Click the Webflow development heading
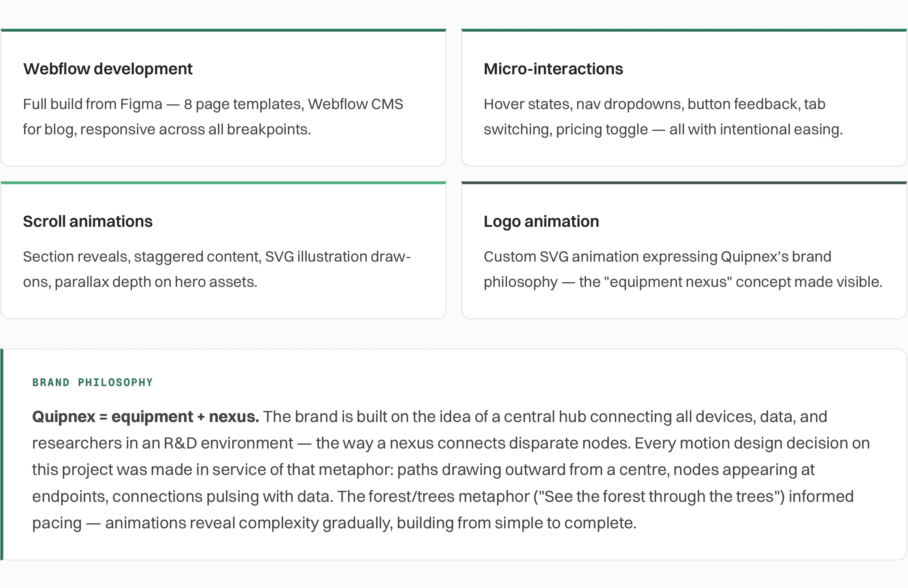 pos(108,69)
